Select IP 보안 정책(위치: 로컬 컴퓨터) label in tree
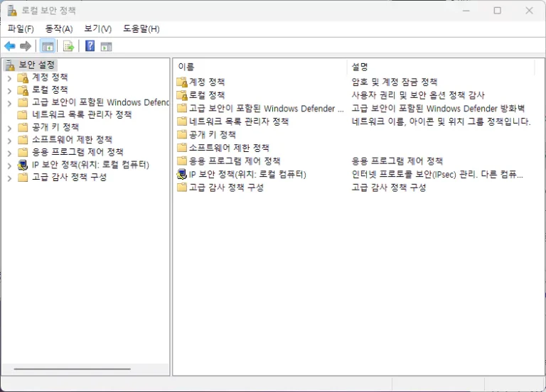Viewport: 546px width, 392px height. (90, 165)
